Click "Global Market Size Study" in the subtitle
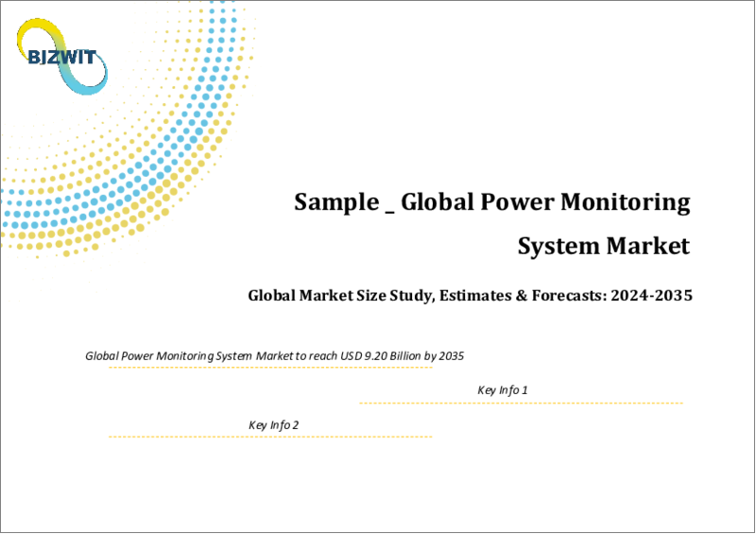Image resolution: width=756 pixels, height=534 pixels. coord(340,296)
